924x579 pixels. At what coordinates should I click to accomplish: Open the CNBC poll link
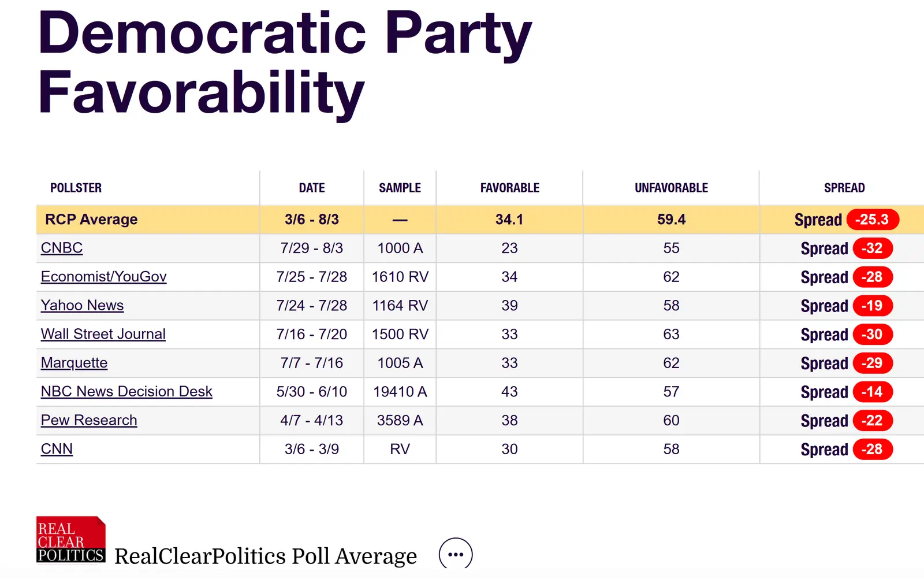coord(62,248)
